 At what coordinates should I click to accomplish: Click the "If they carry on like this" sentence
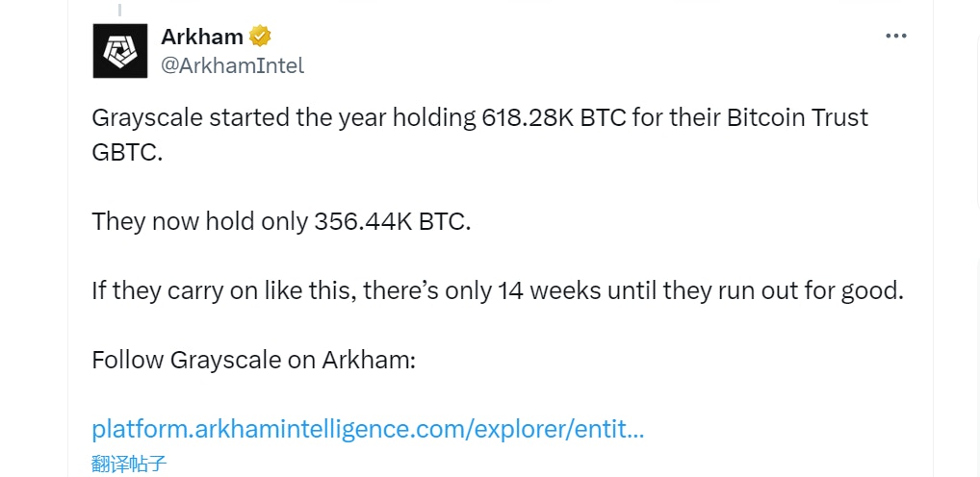point(498,290)
